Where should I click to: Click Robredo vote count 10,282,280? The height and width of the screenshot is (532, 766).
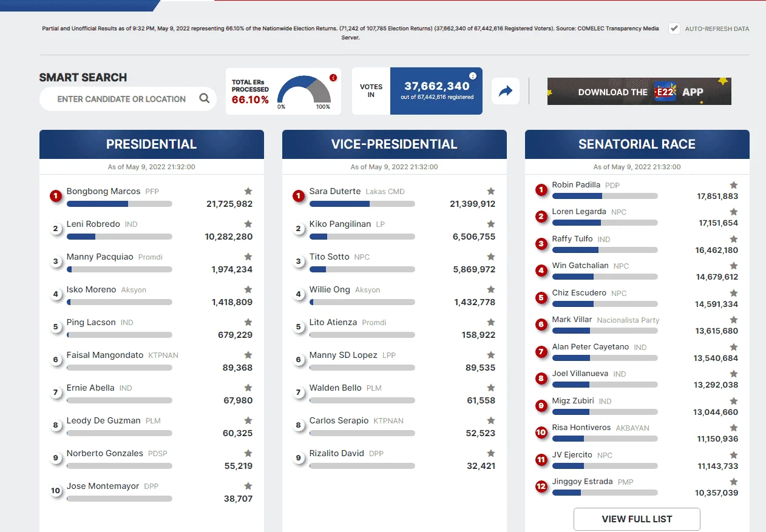tap(229, 237)
